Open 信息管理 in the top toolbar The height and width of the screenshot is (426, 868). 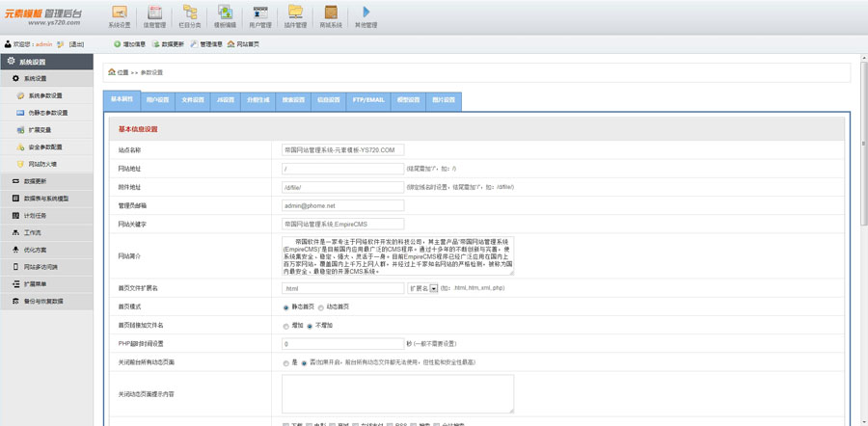coord(155,16)
